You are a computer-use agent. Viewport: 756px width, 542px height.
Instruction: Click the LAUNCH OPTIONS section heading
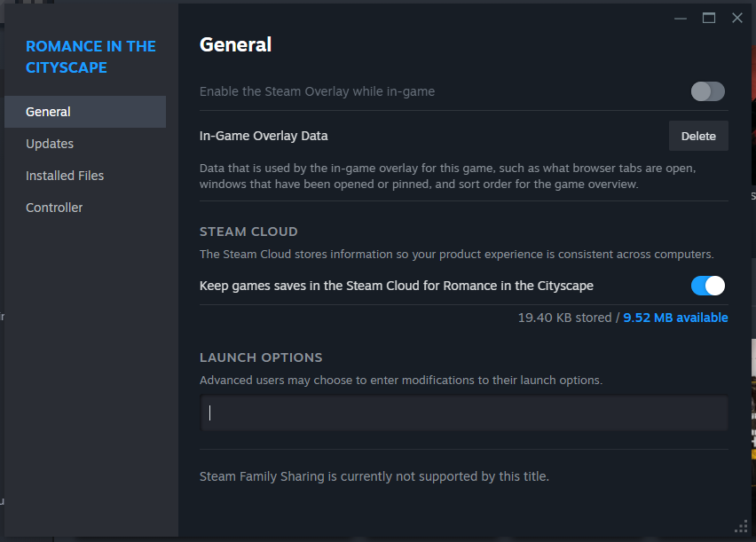(261, 357)
